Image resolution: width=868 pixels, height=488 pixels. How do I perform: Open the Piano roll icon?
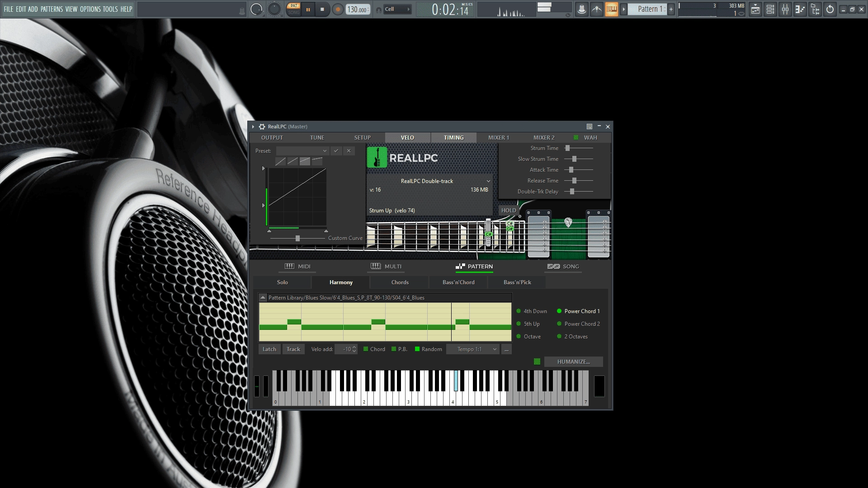(x=800, y=9)
